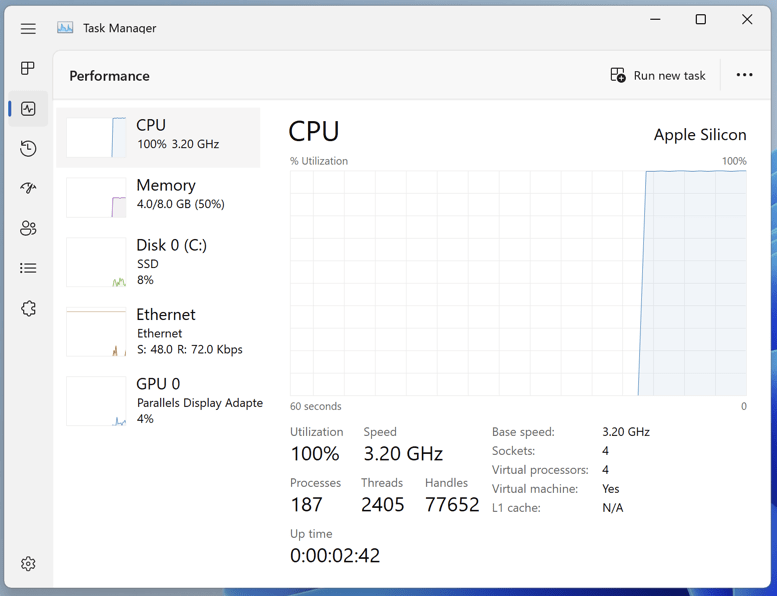Click the Sockets label

[x=513, y=451]
